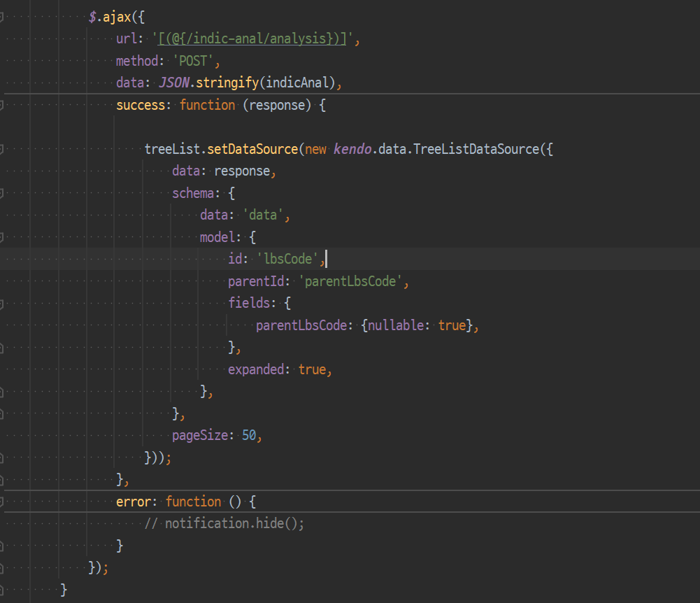Collapse the $.ajax block fold marker
Screen dimensions: 700x603
click(x=1, y=17)
